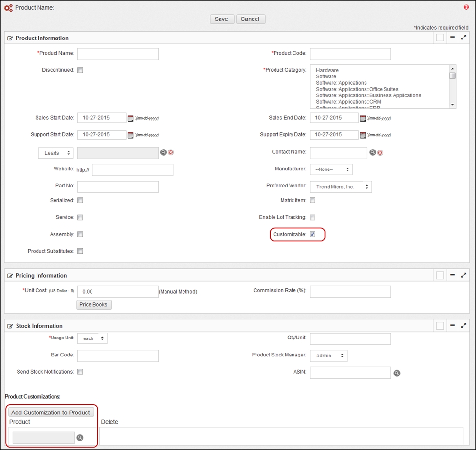Enable Product Substitutes checkbox
476x450 pixels.
(x=80, y=251)
